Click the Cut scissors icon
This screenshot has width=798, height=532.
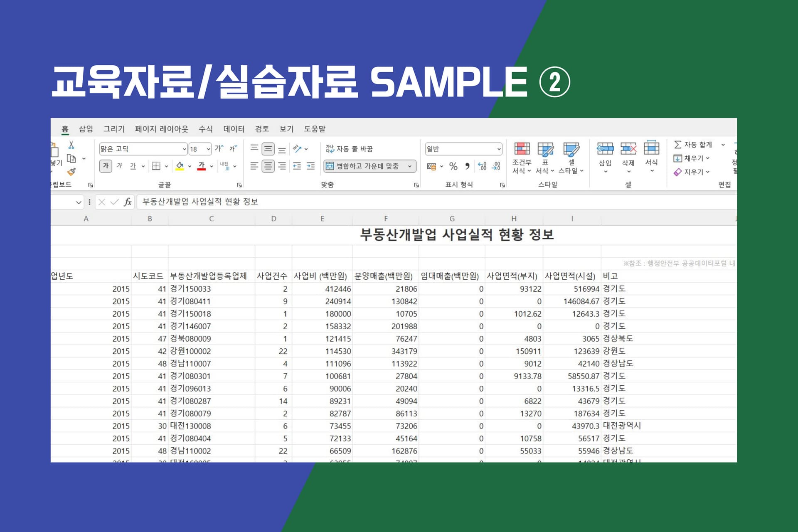point(71,145)
